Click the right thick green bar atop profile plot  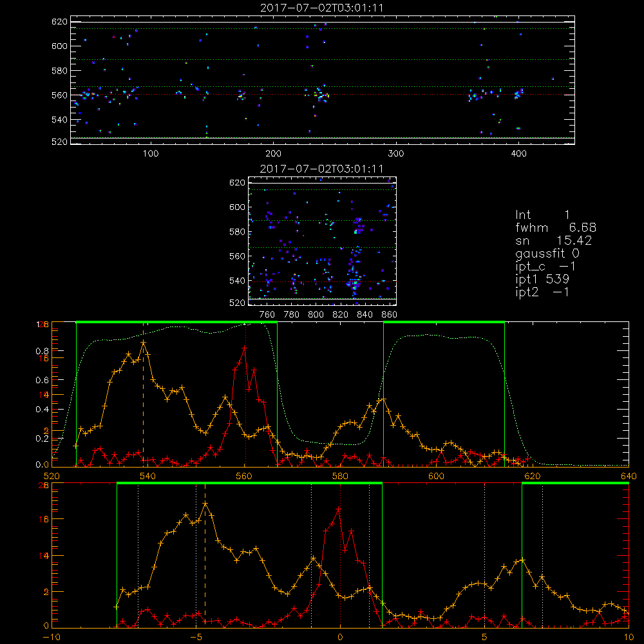point(444,322)
